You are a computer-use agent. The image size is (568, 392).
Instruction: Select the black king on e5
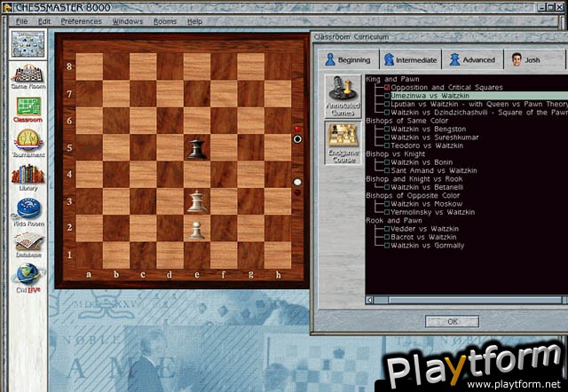tap(197, 148)
